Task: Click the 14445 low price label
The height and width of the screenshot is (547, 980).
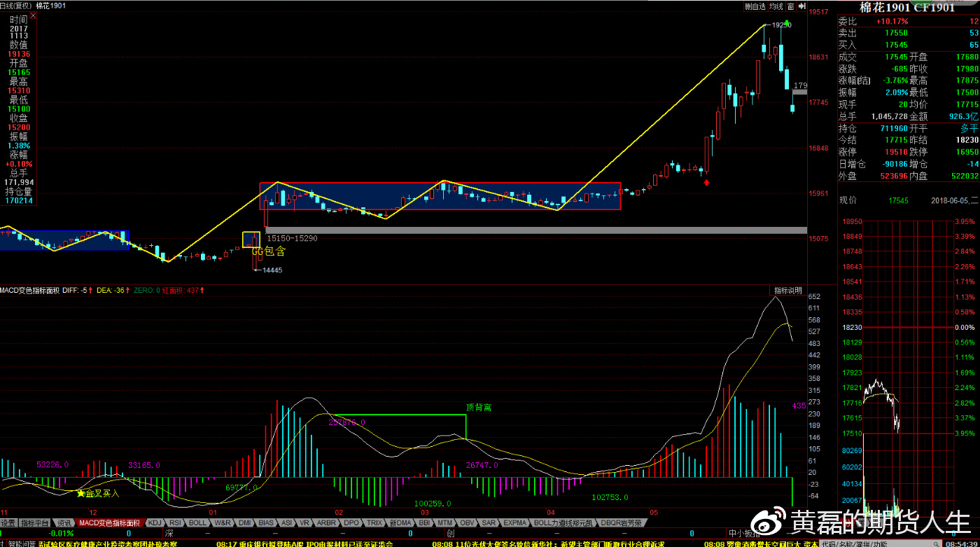Action: pyautogui.click(x=272, y=270)
